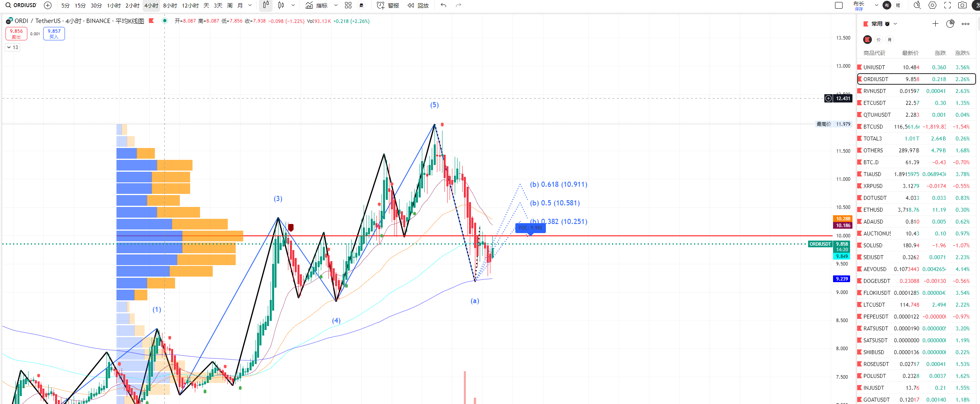Switch to the 5分 timeframe
This screenshot has height=404, width=980.
[65, 5]
